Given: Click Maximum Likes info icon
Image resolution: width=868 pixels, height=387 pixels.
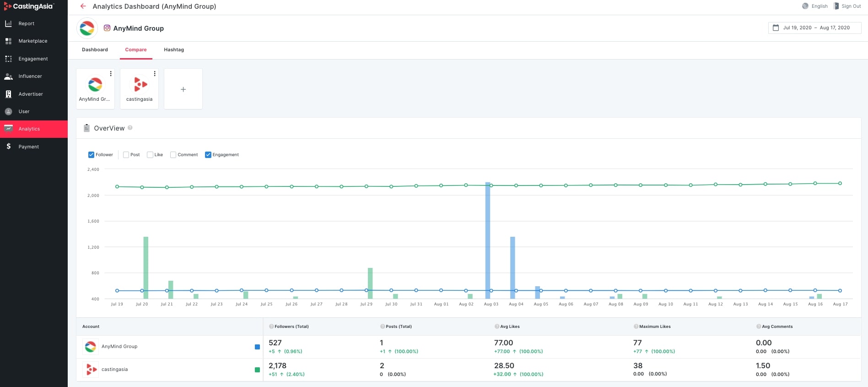Looking at the screenshot, I should tap(636, 327).
